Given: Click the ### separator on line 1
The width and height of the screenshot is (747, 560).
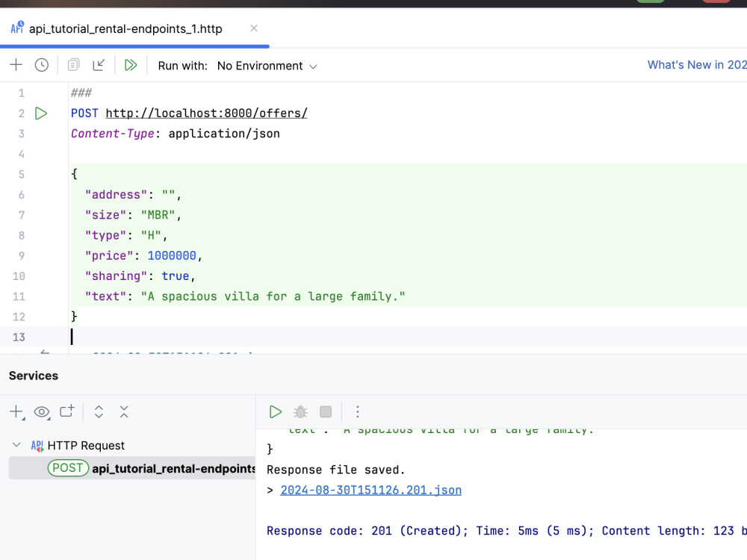Looking at the screenshot, I should (x=81, y=93).
